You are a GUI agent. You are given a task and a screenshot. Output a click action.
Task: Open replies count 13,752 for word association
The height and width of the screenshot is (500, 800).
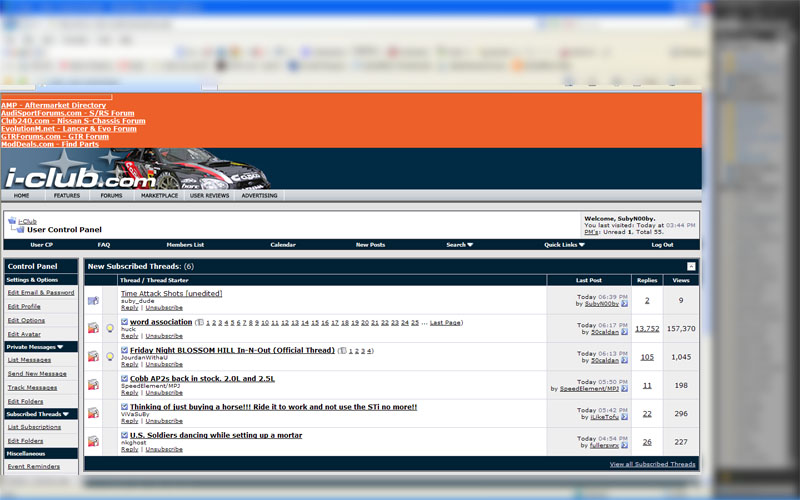tap(647, 328)
